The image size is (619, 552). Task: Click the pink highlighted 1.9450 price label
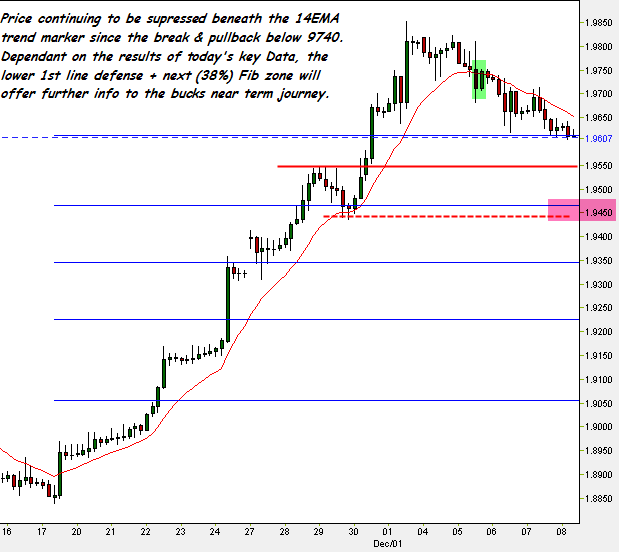point(598,213)
